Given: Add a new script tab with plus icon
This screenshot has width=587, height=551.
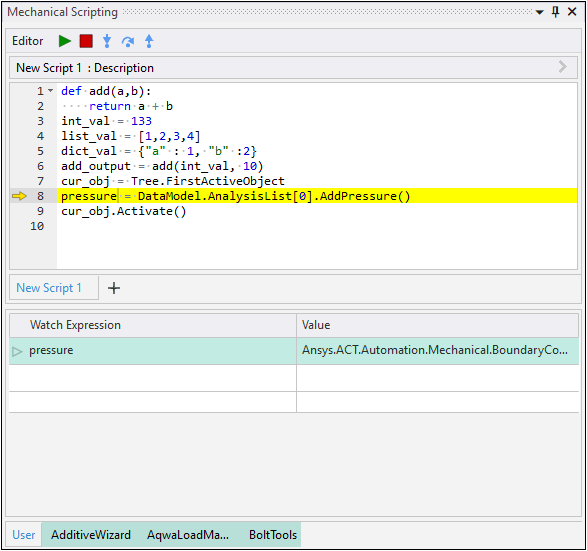Looking at the screenshot, I should pyautogui.click(x=114, y=288).
